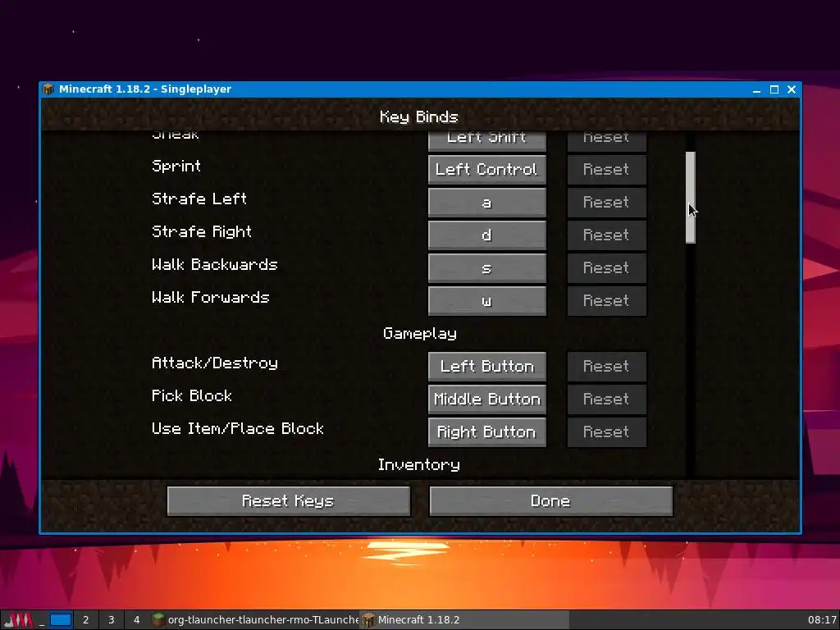Click the Done button
Image resolution: width=840 pixels, height=630 pixels.
point(550,501)
